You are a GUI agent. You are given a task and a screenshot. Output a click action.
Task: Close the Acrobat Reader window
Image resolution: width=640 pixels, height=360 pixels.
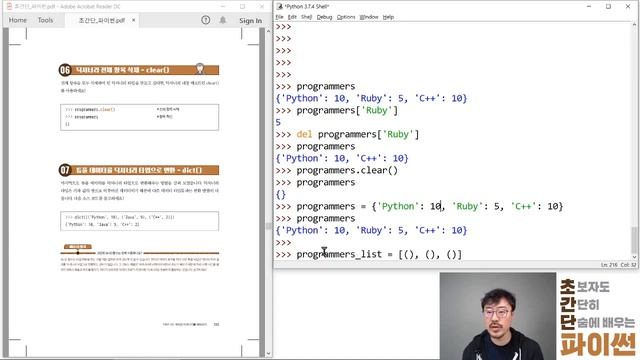[262, 7]
